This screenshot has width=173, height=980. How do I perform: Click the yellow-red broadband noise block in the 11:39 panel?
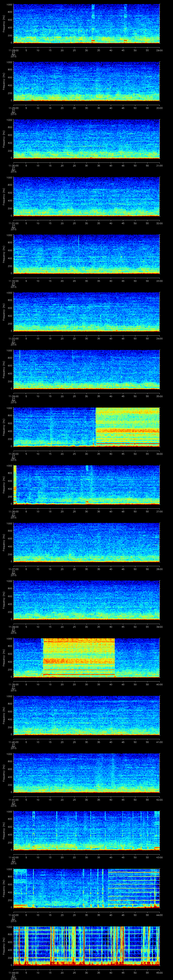coord(79,657)
